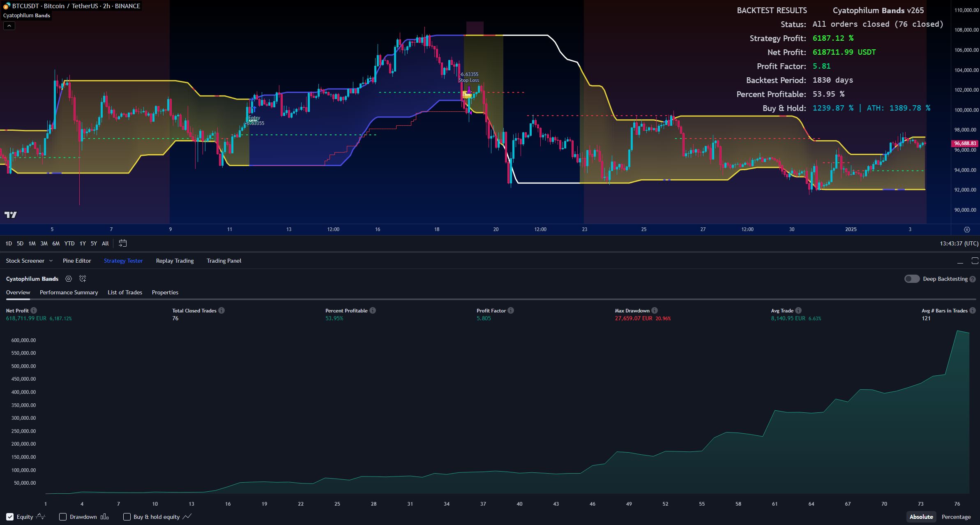Switch equity chart to Percentage
Image resolution: width=980 pixels, height=525 pixels.
click(x=956, y=517)
